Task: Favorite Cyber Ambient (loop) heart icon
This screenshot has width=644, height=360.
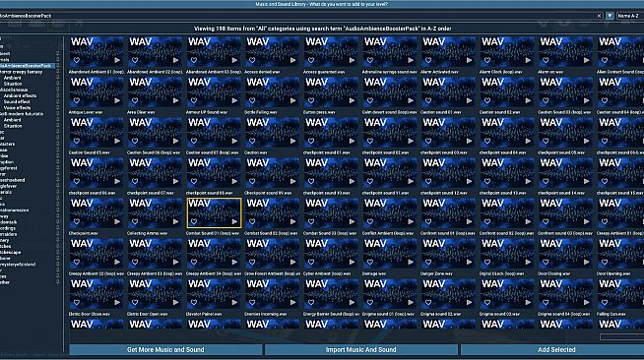Action: click(311, 262)
